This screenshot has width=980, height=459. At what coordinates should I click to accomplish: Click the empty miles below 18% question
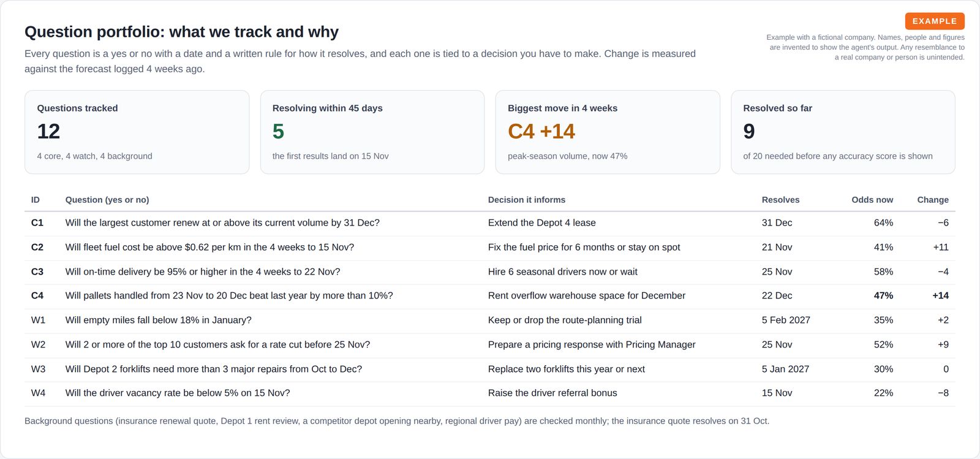[158, 321]
